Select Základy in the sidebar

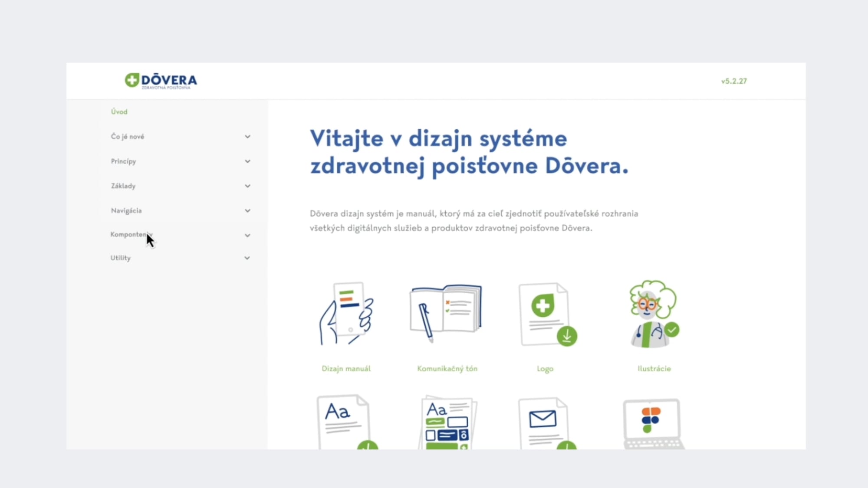pos(123,186)
